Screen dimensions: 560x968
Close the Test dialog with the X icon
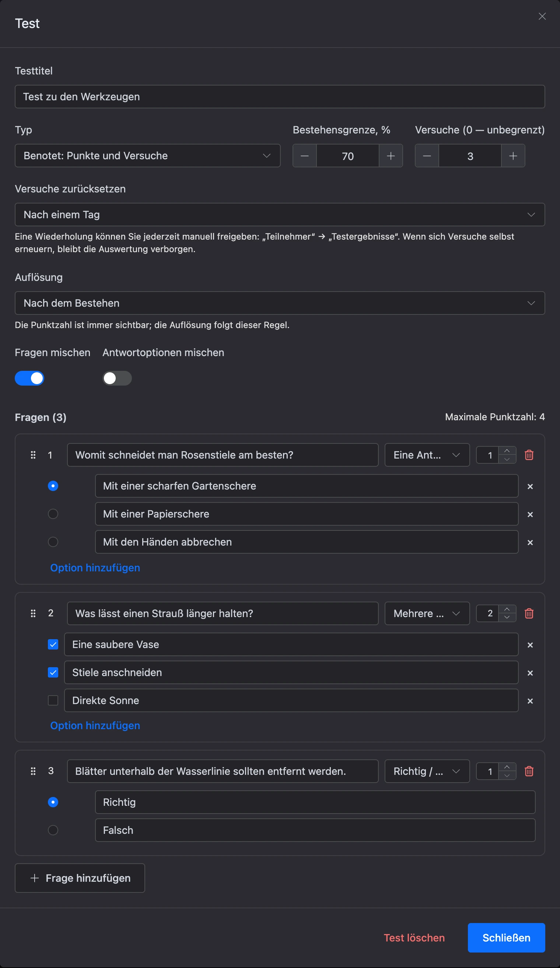coord(542,16)
